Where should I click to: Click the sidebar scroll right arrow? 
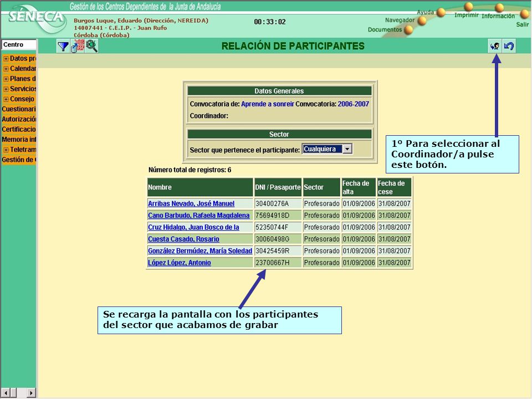click(x=31, y=393)
